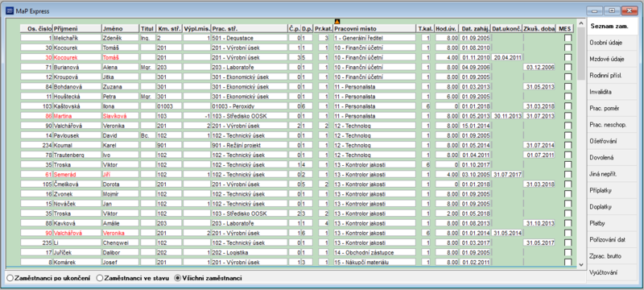This screenshot has height=290, width=644.
Task: Select the 15 - Nákupčí materiálu cell
Action: pos(374,262)
